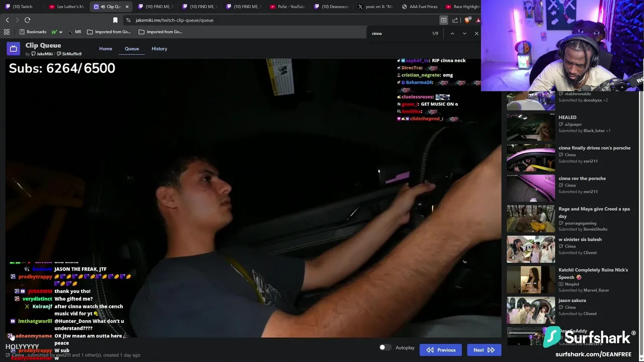Skip to the Next clip

(484, 350)
